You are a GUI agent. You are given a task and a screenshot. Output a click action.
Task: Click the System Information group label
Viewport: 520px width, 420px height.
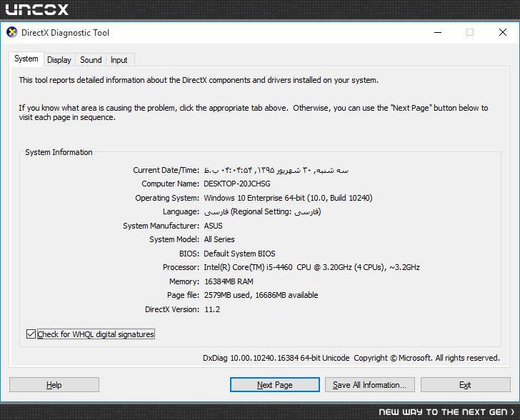(59, 152)
